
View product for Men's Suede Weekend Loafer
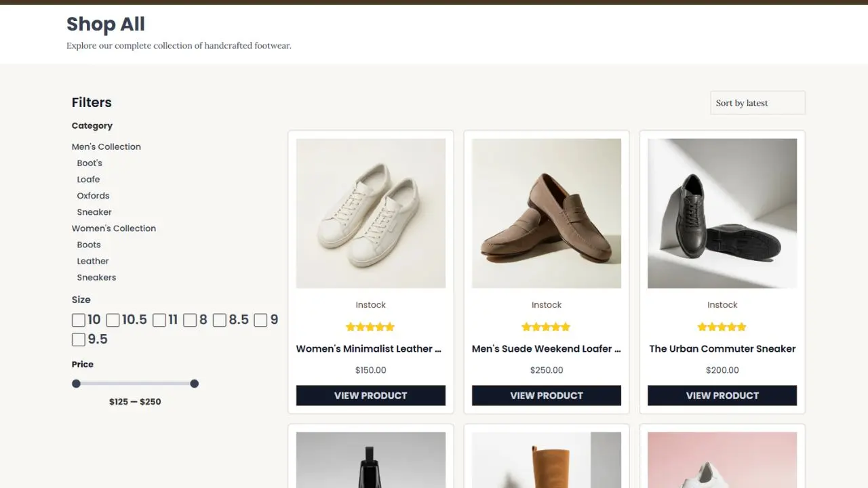(546, 396)
